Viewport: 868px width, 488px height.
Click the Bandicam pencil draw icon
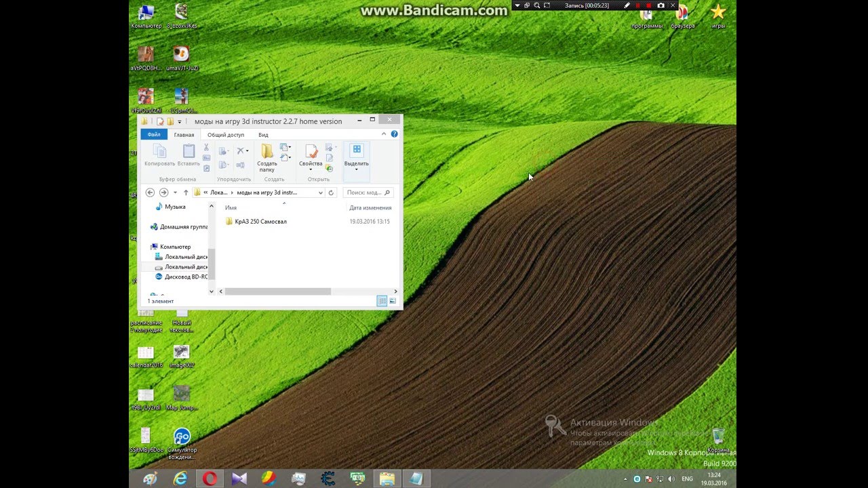pyautogui.click(x=627, y=5)
